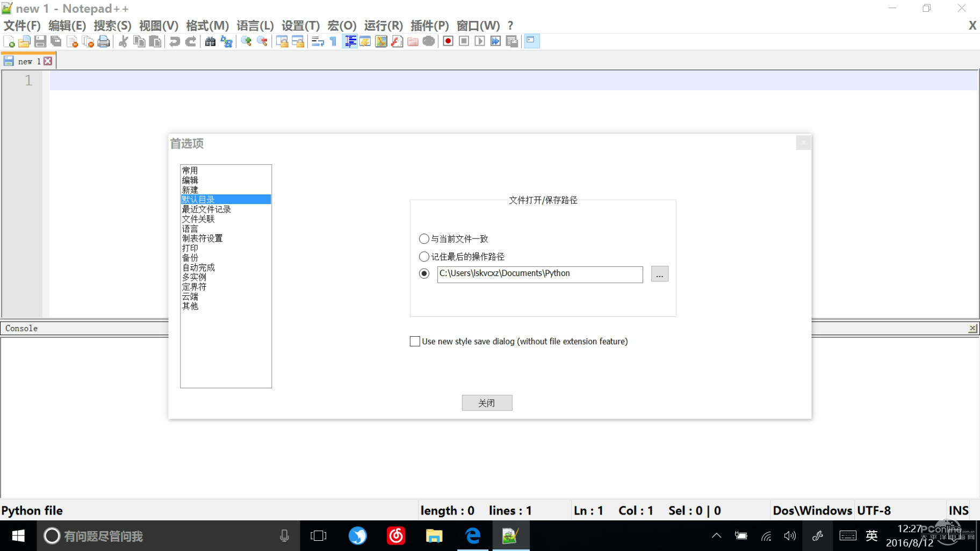Toggle the Indent Guide icon
This screenshot has height=551, width=980.
[x=350, y=41]
